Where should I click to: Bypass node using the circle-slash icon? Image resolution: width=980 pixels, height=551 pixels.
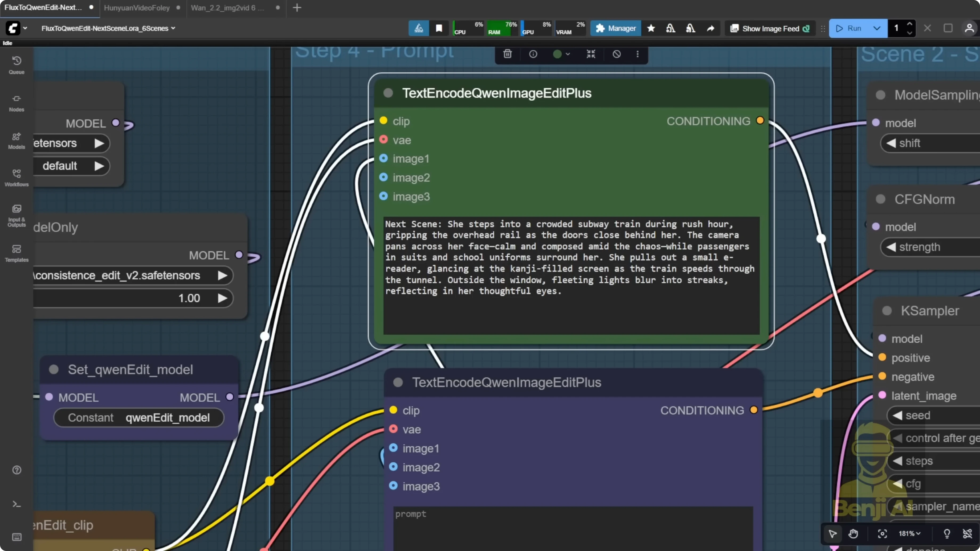pyautogui.click(x=616, y=54)
